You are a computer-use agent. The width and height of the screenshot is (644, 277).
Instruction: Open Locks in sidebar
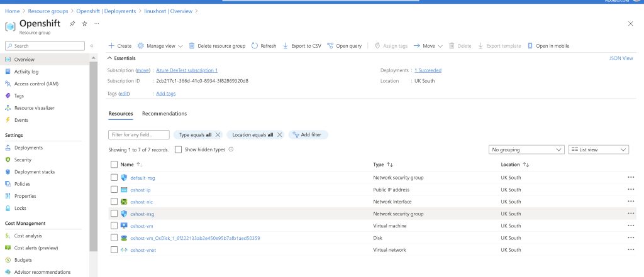click(x=20, y=208)
